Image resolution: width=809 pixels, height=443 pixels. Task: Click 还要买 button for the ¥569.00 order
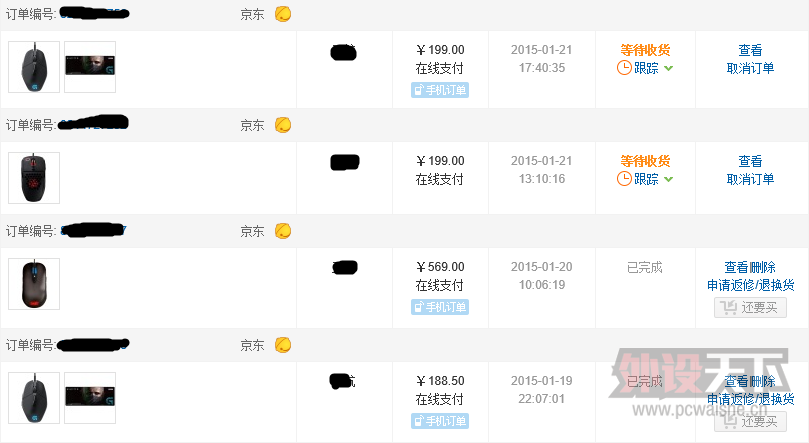[x=750, y=308]
